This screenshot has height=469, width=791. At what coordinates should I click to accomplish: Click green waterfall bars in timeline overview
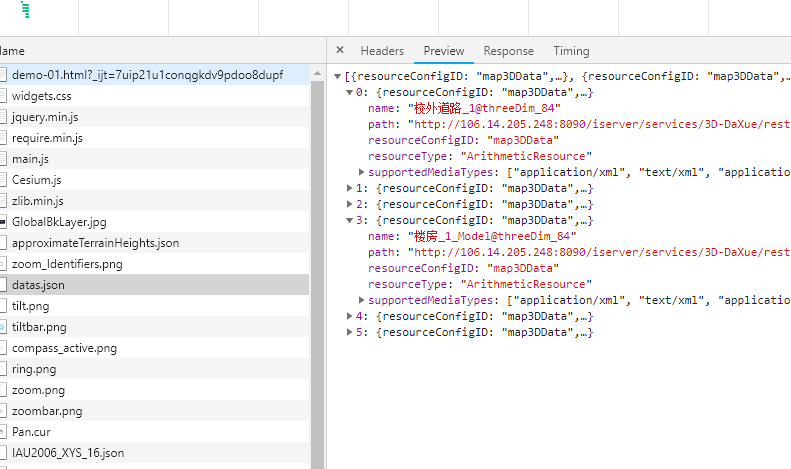[x=26, y=10]
